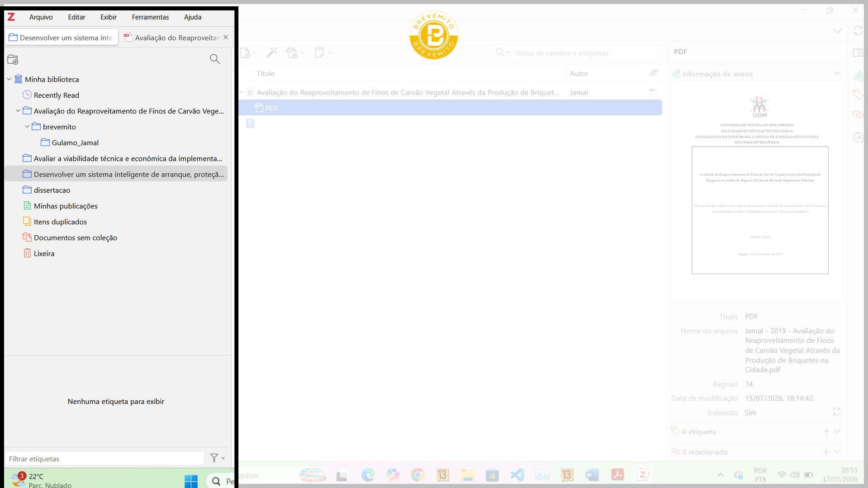Open the Exibir menu
Screen dimensions: 868x488
pos(109,17)
